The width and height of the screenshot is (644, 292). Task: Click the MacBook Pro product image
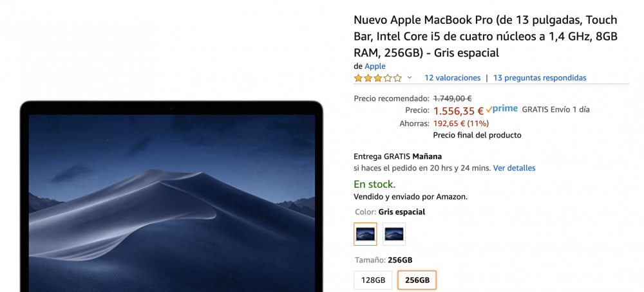(171, 196)
